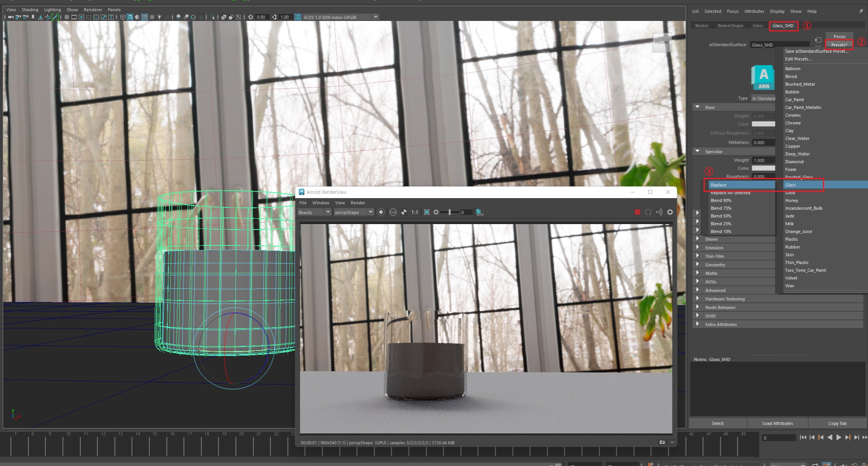This screenshot has height=466, width=868.
Task: Stop the Arnold IPR render
Action: tap(637, 212)
